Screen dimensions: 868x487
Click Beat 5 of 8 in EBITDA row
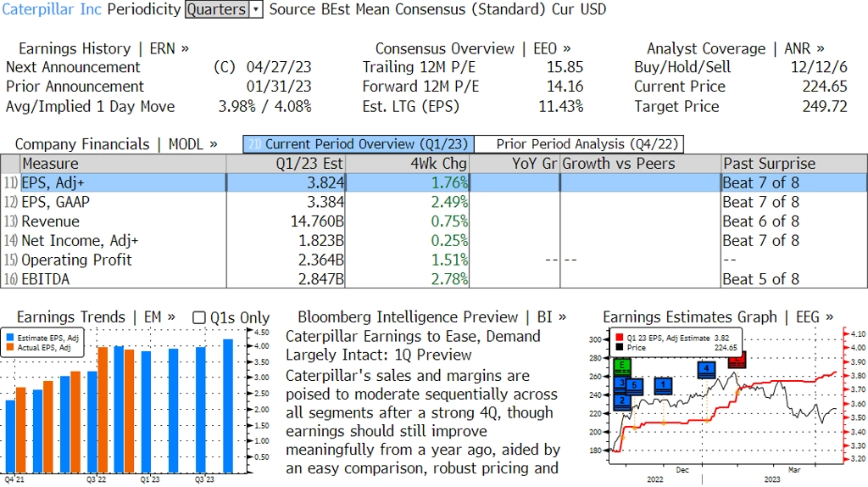pos(760,279)
